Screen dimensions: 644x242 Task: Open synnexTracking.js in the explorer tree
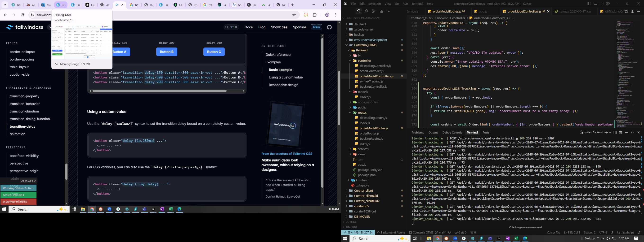(371, 81)
